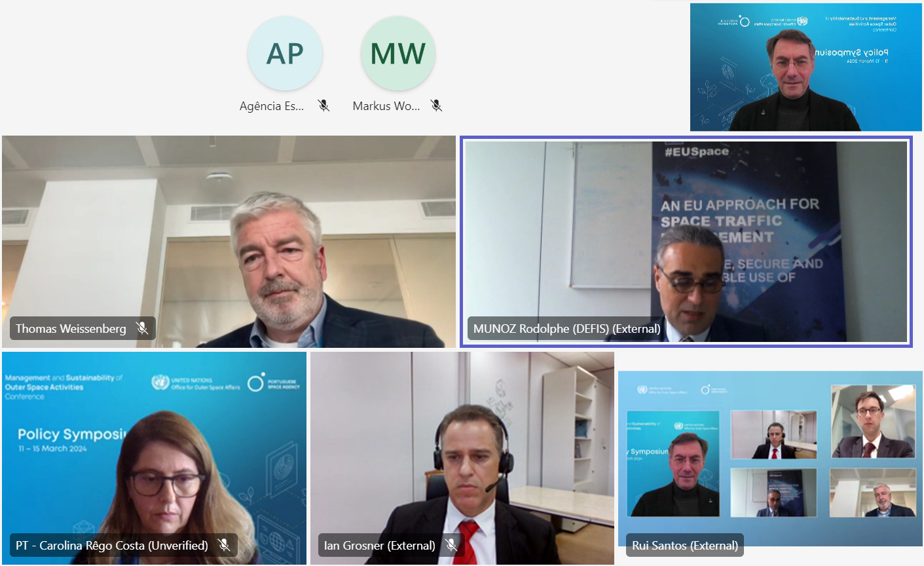
Task: Click Carolina Rêgo Costa's muted microphone icon
Action: [x=224, y=545]
